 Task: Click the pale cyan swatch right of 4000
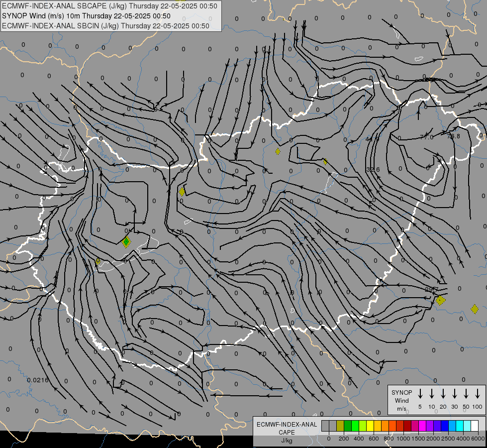click(468, 426)
